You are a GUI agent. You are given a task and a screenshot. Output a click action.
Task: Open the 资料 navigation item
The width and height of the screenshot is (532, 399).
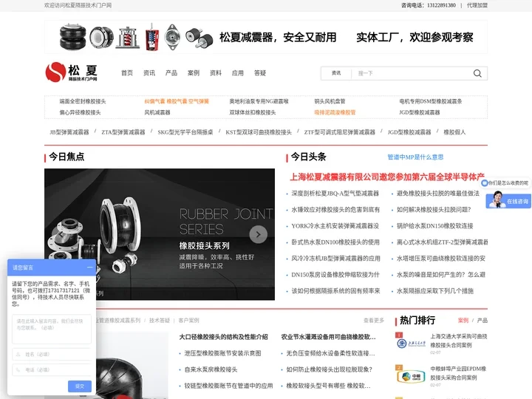216,73
